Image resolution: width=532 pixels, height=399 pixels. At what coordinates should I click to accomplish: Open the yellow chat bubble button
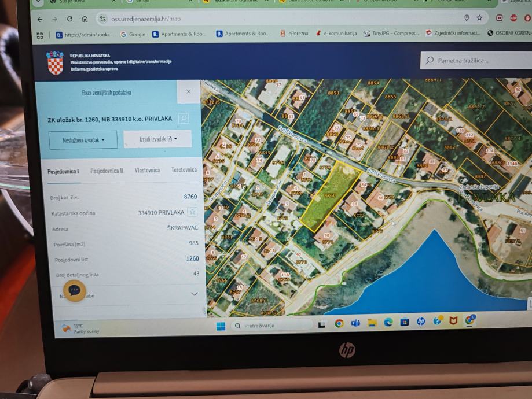point(74,290)
